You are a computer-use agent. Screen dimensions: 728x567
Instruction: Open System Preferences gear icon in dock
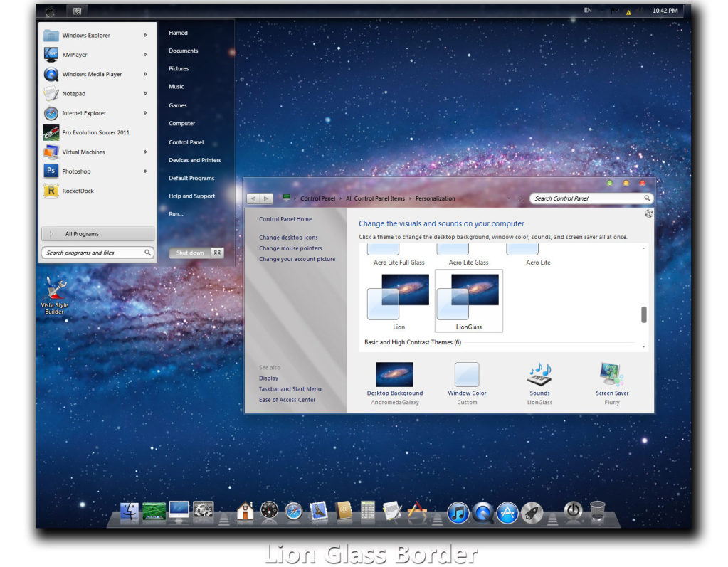pyautogui.click(x=204, y=510)
